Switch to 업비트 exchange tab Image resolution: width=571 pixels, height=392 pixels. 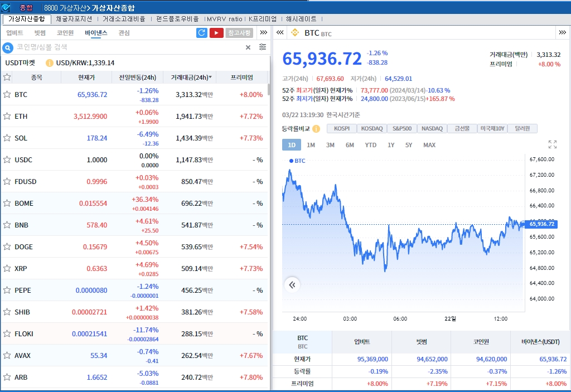(14, 33)
